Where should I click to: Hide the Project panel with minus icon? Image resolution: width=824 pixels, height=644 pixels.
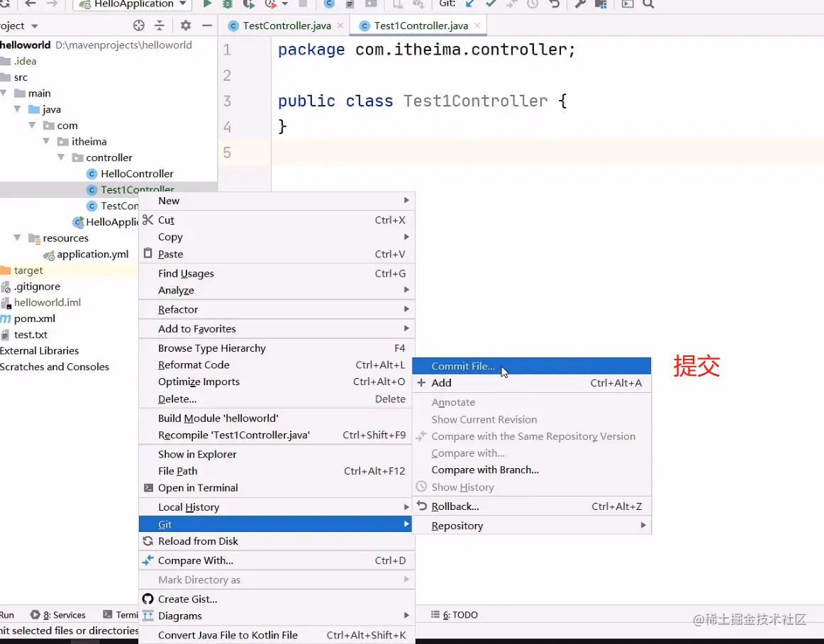tap(207, 26)
